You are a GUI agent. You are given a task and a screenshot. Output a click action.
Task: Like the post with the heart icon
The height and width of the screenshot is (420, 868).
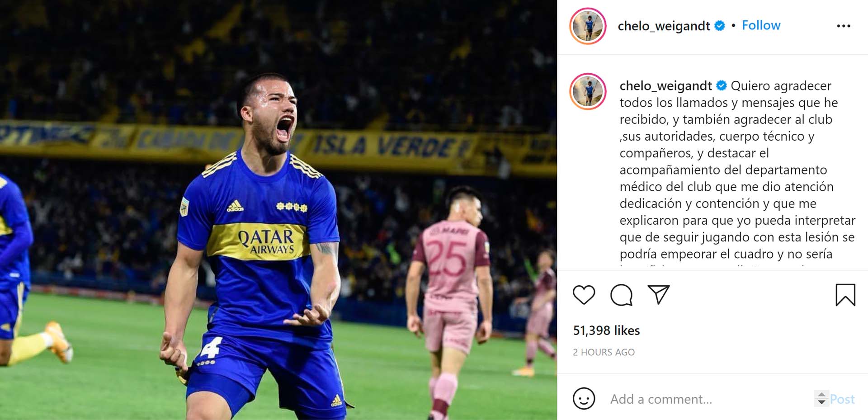point(584,295)
